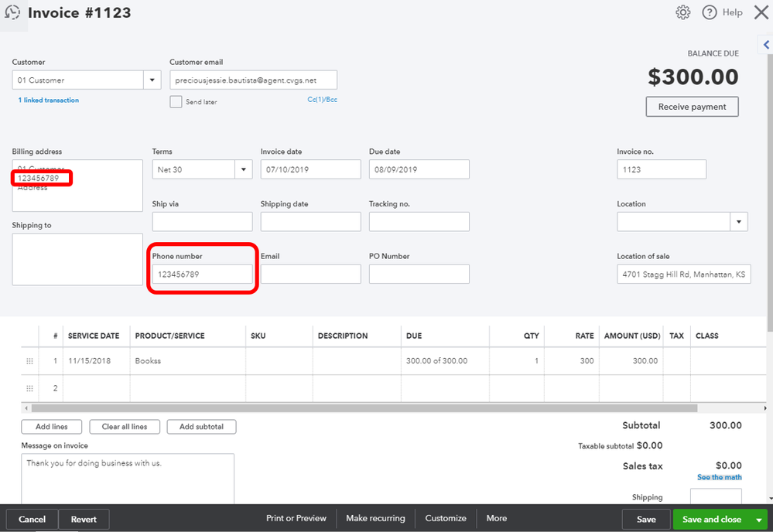Screen dimensions: 773x532
Task: Open the More menu
Action: (x=497, y=518)
